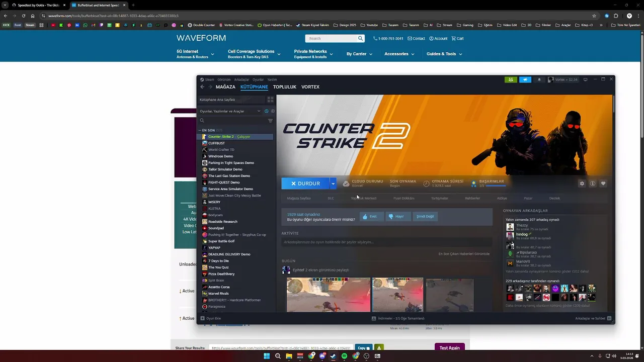This screenshot has width=644, height=362.
Task: Click the activity comment input field
Action: (386, 242)
